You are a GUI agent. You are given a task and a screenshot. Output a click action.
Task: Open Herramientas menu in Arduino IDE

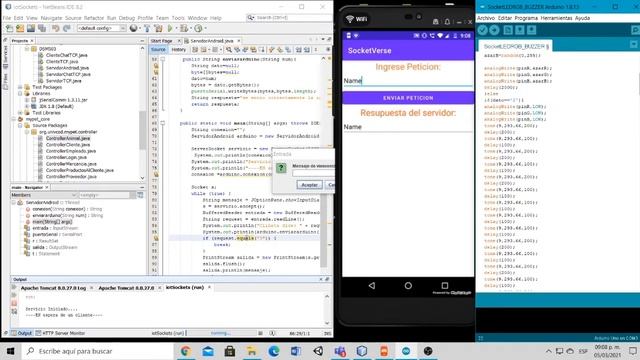pyautogui.click(x=556, y=18)
